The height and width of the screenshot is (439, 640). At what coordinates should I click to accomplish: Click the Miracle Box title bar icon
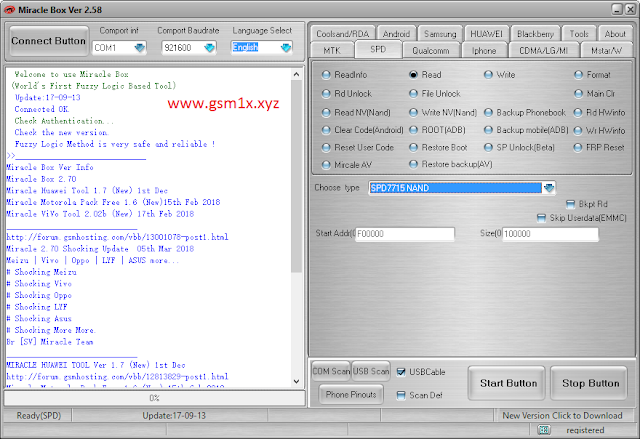click(x=9, y=10)
